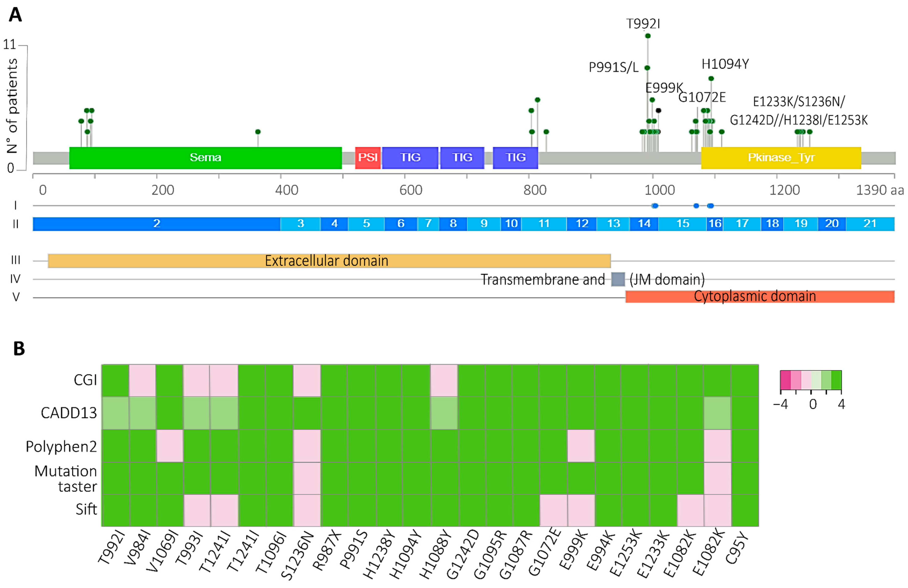Click the T992I lollipop marker dot

pos(648,36)
